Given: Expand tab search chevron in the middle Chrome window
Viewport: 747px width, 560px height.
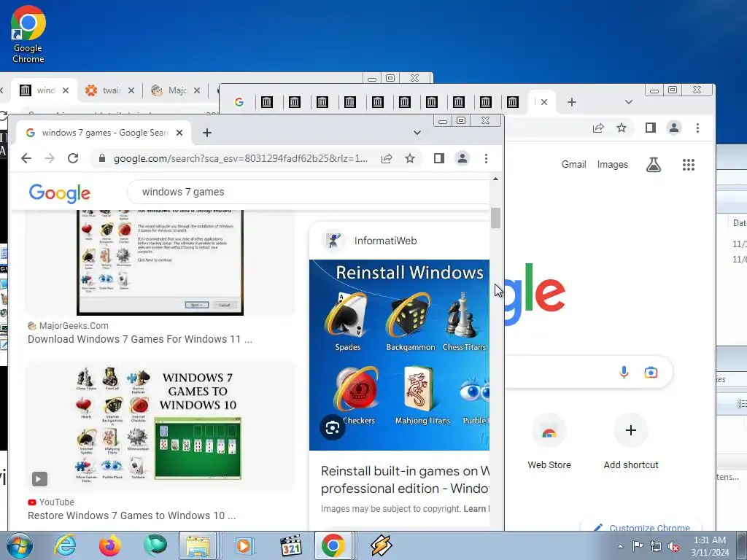Looking at the screenshot, I should pos(628,102).
